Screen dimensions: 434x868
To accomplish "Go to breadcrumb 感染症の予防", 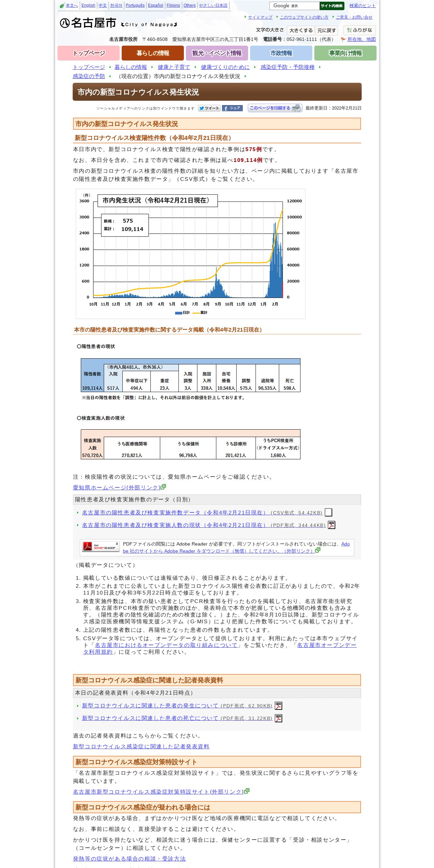I will 89,76.
